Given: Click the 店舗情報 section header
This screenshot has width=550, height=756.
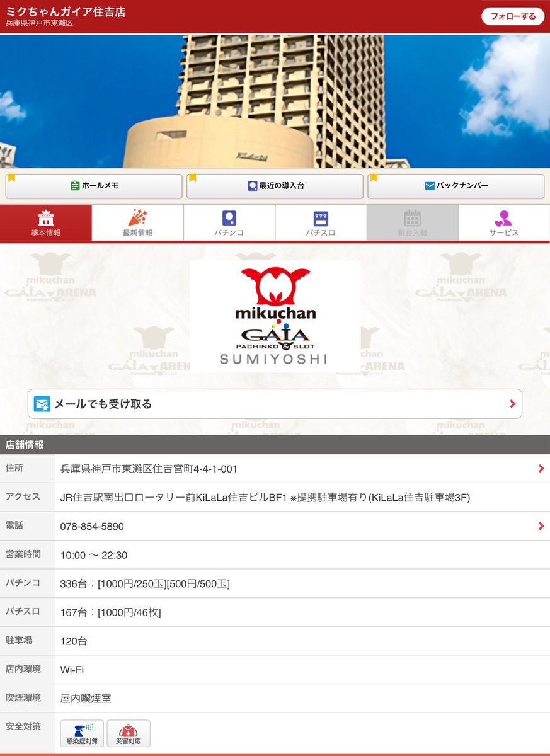Looking at the screenshot, I should [275, 445].
